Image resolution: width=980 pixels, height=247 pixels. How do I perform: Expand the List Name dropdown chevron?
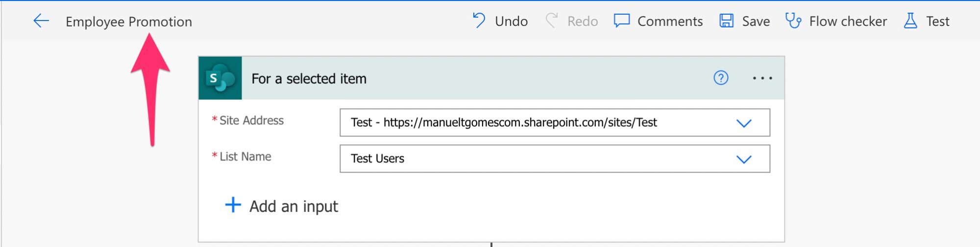744,159
